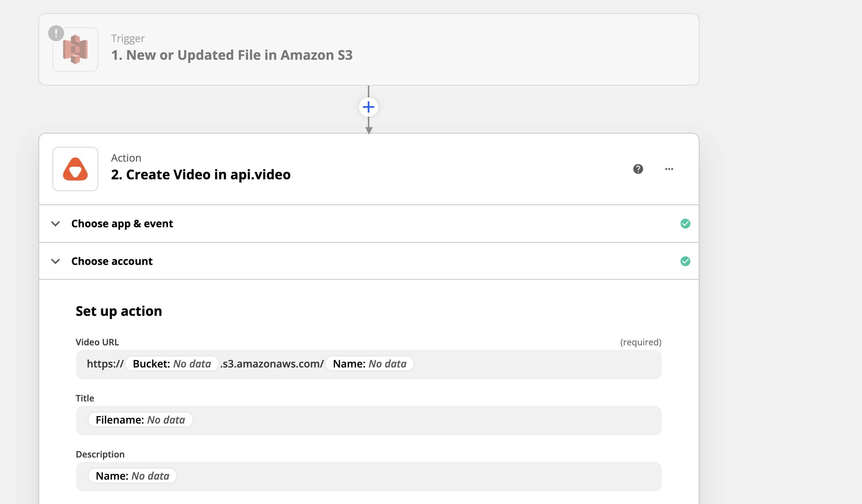Click the Name pill inside the Description field
The width and height of the screenshot is (862, 504).
point(132,476)
